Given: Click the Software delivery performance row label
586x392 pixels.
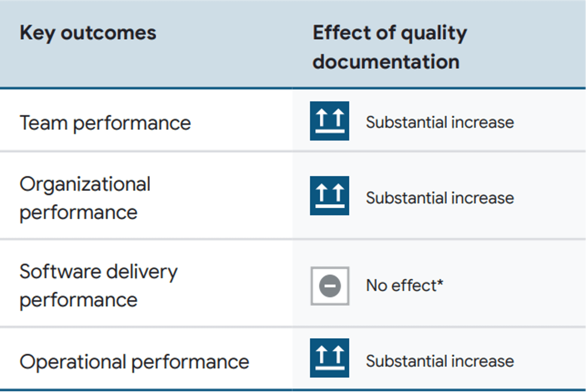Looking at the screenshot, I should [x=99, y=286].
